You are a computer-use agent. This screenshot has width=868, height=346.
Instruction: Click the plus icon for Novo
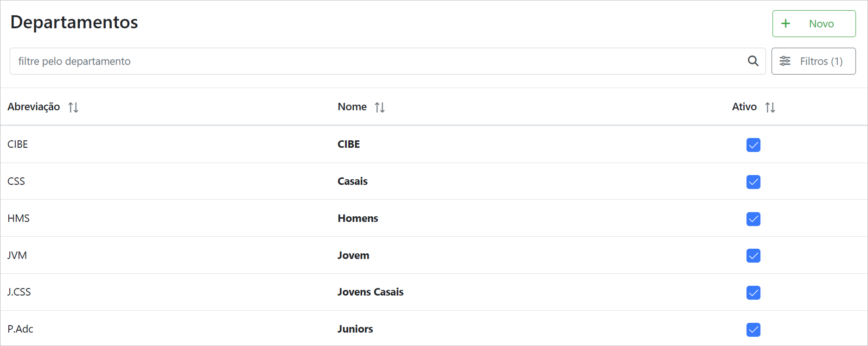[x=786, y=24]
